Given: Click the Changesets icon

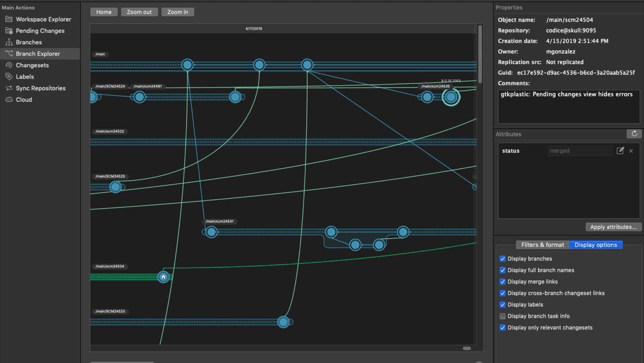Looking at the screenshot, I should 9,65.
